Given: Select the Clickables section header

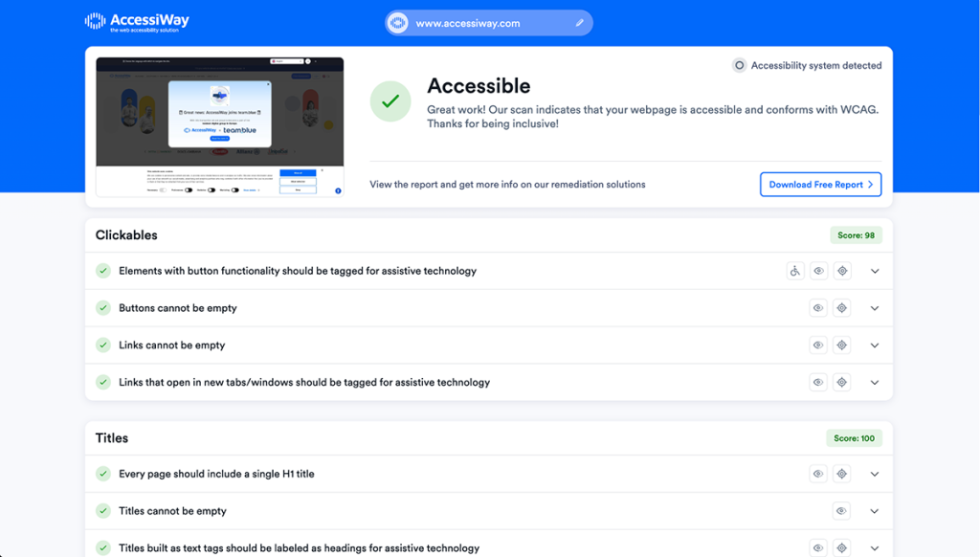Looking at the screenshot, I should click(125, 234).
